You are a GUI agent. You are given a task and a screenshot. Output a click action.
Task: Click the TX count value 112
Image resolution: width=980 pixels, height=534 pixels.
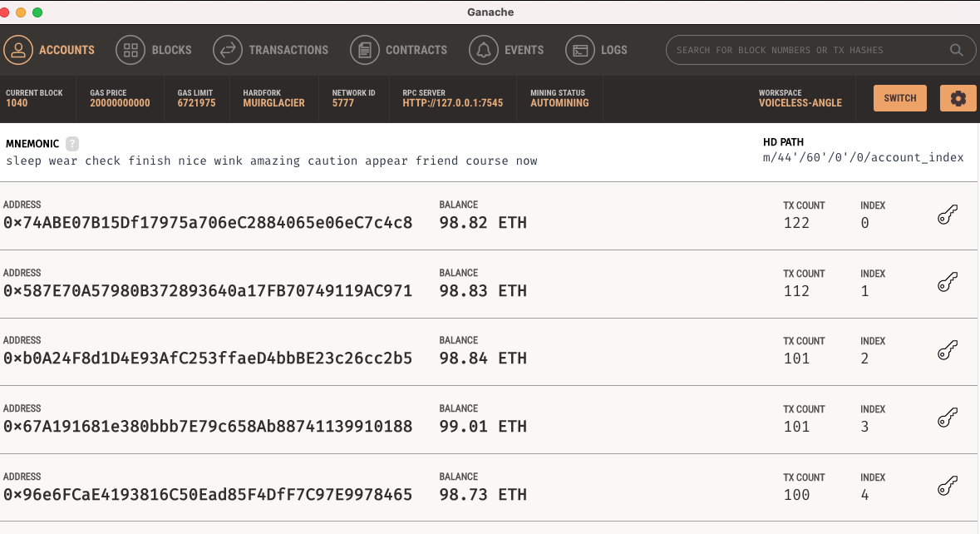797,291
